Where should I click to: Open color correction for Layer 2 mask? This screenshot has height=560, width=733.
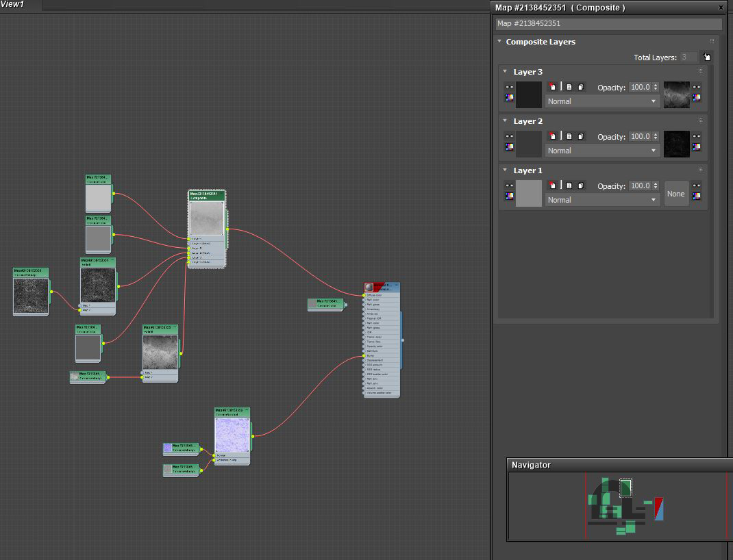coord(697,147)
